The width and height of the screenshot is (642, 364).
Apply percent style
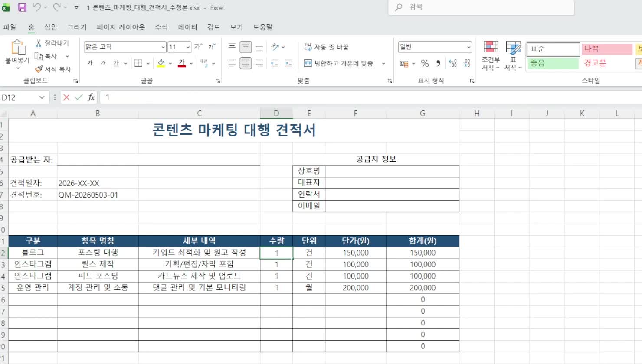[x=425, y=64]
